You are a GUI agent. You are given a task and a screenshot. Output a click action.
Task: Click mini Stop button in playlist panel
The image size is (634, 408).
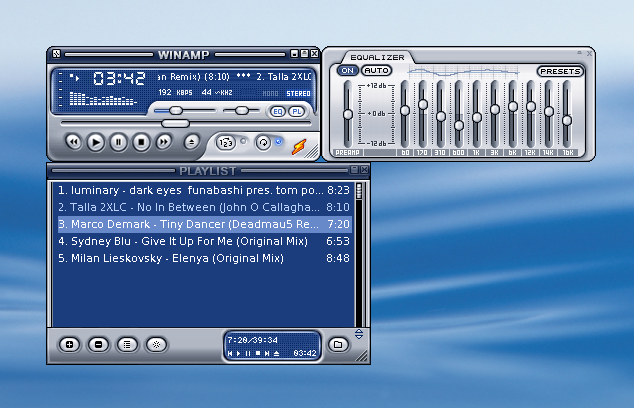pyautogui.click(x=258, y=353)
